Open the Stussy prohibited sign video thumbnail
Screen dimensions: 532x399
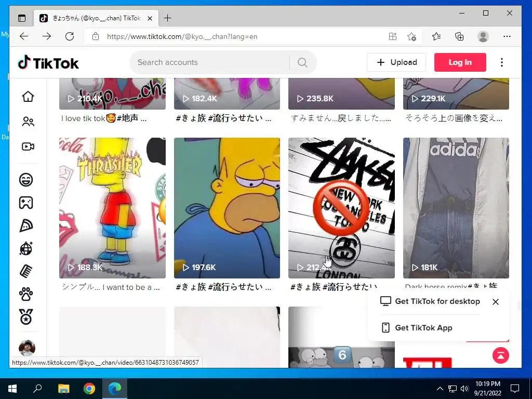click(341, 208)
